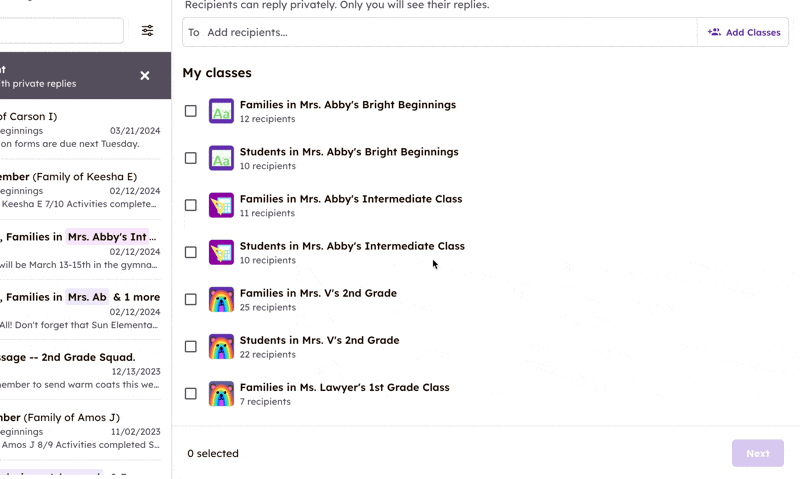Image resolution: width=800 pixels, height=479 pixels.
Task: Click Ms. Lawyer's 1st Grade Class icon
Action: point(221,394)
